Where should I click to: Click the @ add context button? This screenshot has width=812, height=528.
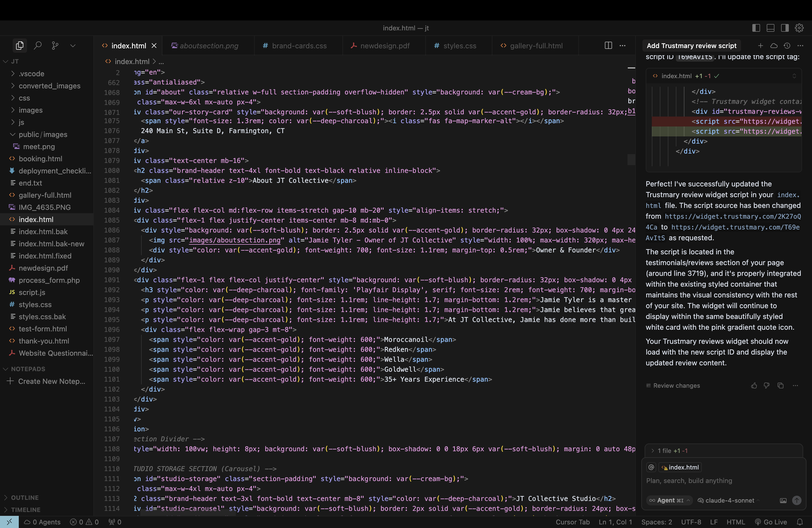tap(651, 467)
